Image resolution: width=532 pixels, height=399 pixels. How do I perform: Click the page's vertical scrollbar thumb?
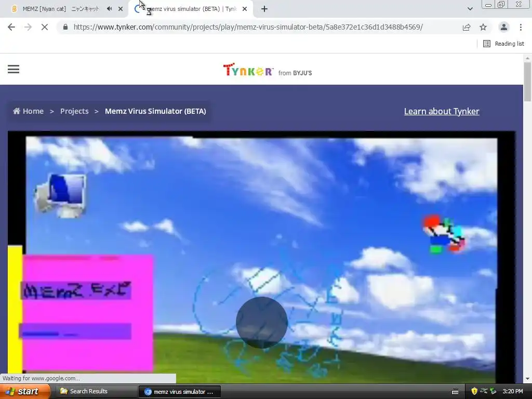pos(527,82)
